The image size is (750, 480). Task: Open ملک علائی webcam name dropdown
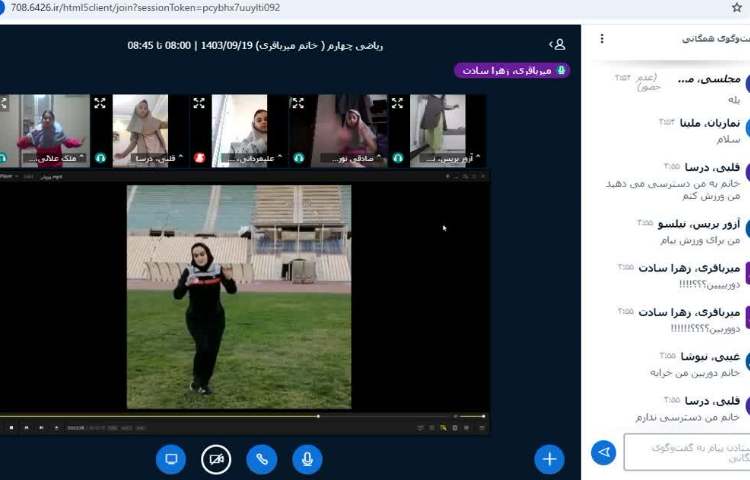(x=54, y=158)
